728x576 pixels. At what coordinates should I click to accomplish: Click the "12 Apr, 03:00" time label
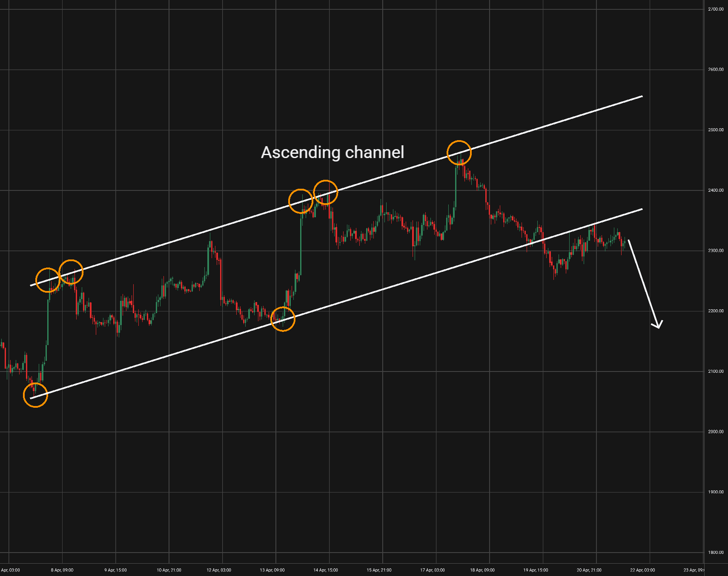pos(219,570)
